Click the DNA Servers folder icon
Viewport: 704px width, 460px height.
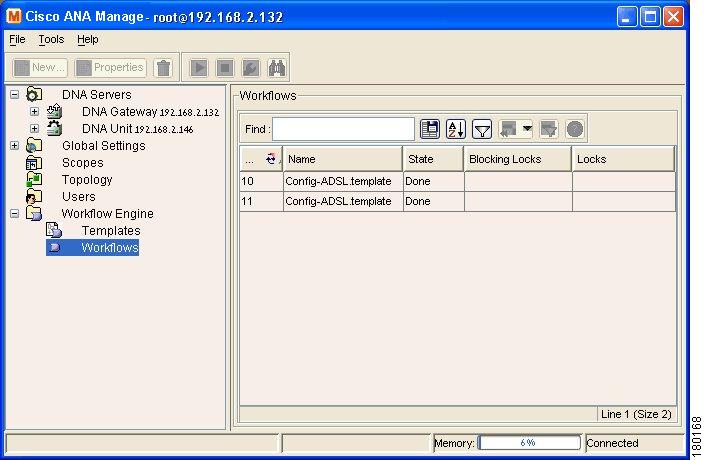34,94
